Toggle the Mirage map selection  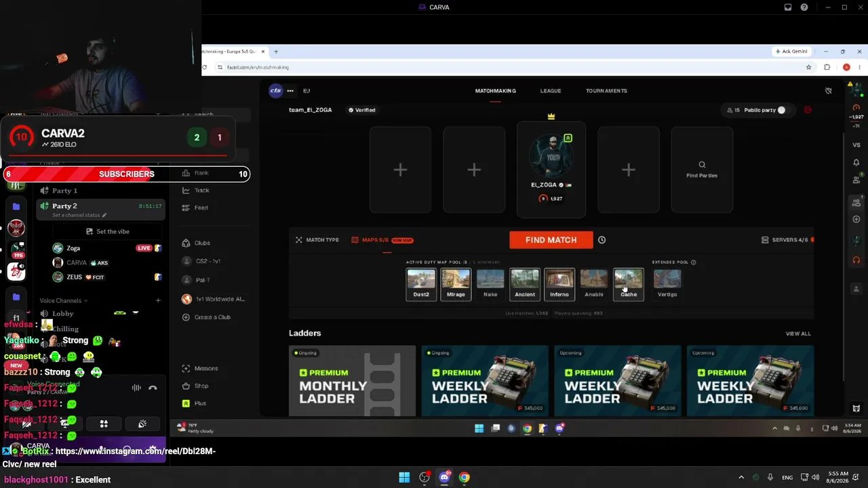(456, 284)
